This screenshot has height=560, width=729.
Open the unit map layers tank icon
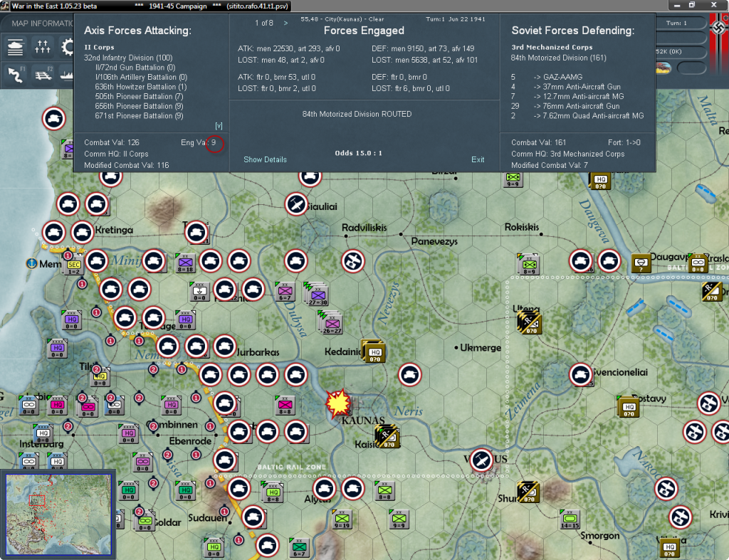click(x=16, y=48)
